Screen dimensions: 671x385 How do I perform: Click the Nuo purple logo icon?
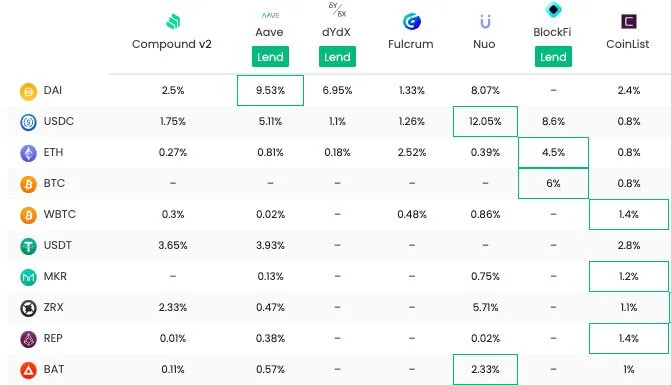(485, 21)
